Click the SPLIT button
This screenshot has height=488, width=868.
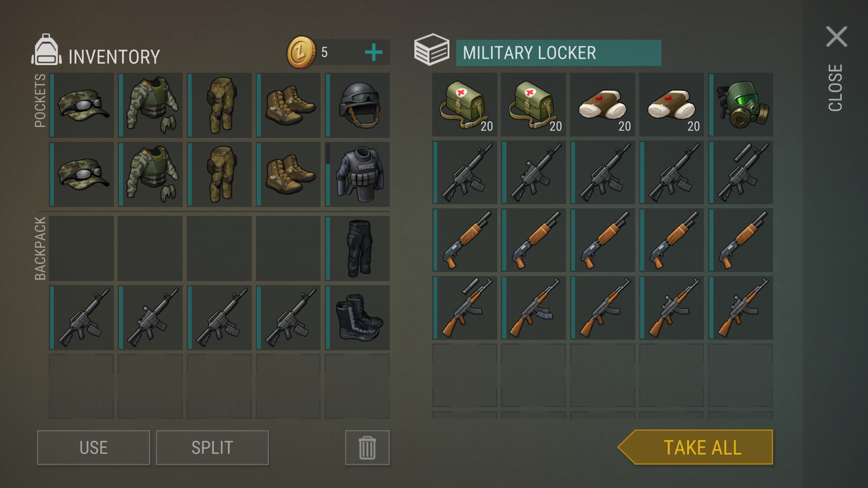212,448
